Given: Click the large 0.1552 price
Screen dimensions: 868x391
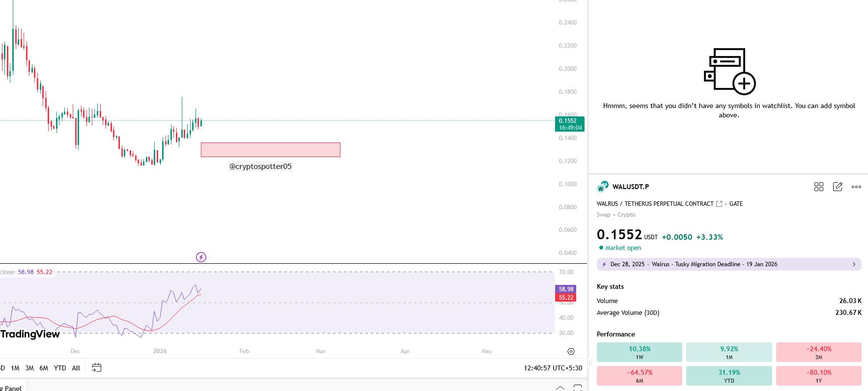Looking at the screenshot, I should [x=619, y=235].
